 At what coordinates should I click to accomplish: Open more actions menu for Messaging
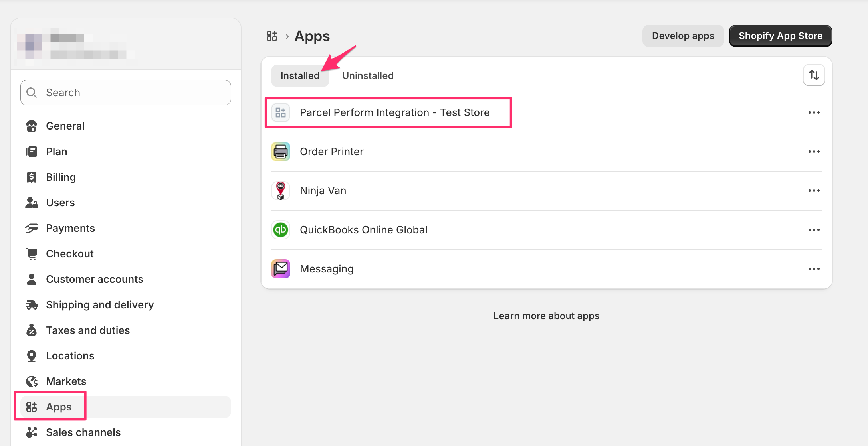tap(814, 269)
